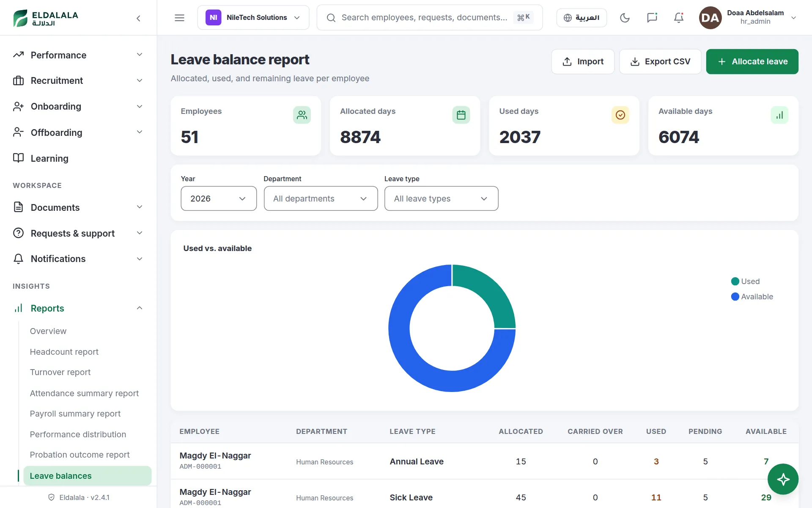Open the Year 2026 dropdown

219,199
